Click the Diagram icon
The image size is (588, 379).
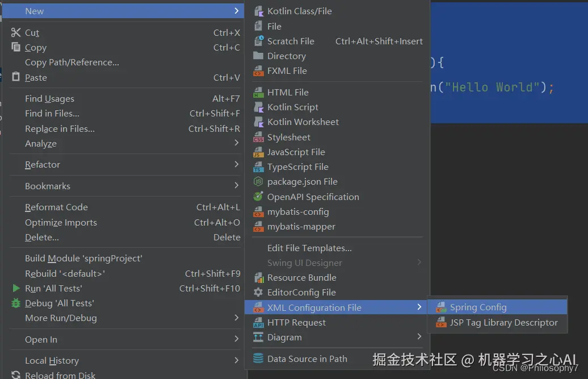tap(258, 338)
